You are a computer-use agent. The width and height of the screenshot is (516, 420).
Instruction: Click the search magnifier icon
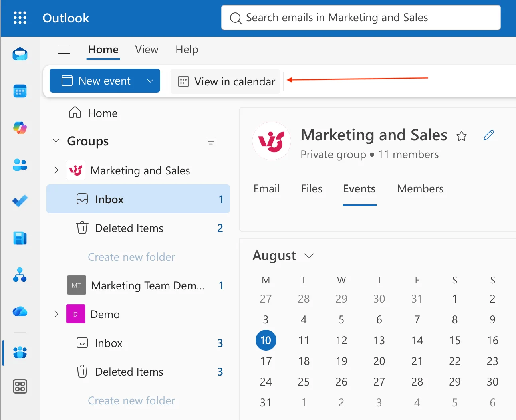click(236, 18)
